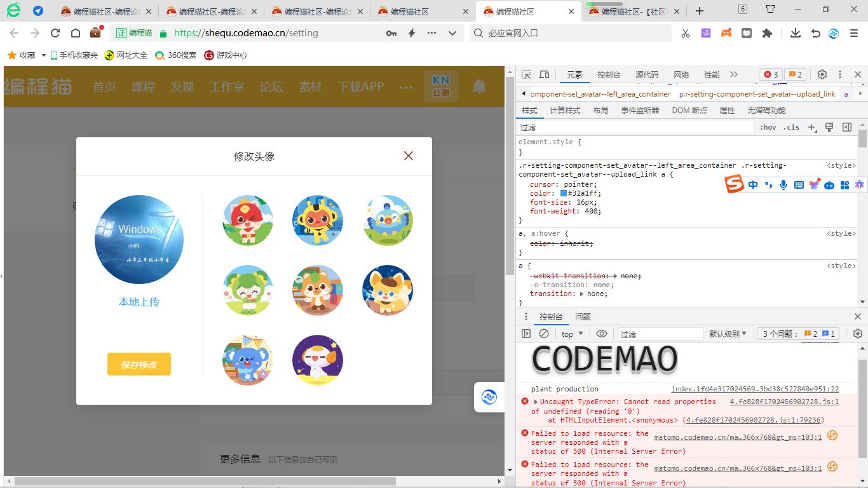Reload the page from browser toolbar
Viewport: 868px width, 488px height.
55,33
